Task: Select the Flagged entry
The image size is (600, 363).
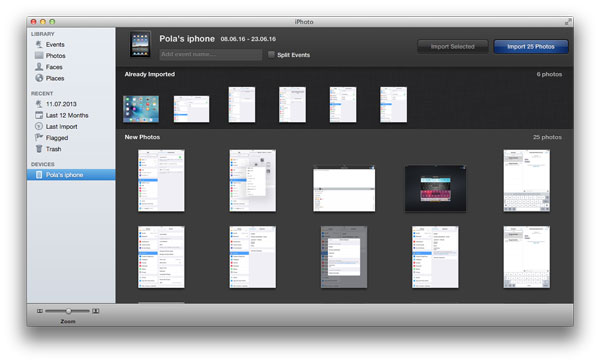Action: pos(57,138)
